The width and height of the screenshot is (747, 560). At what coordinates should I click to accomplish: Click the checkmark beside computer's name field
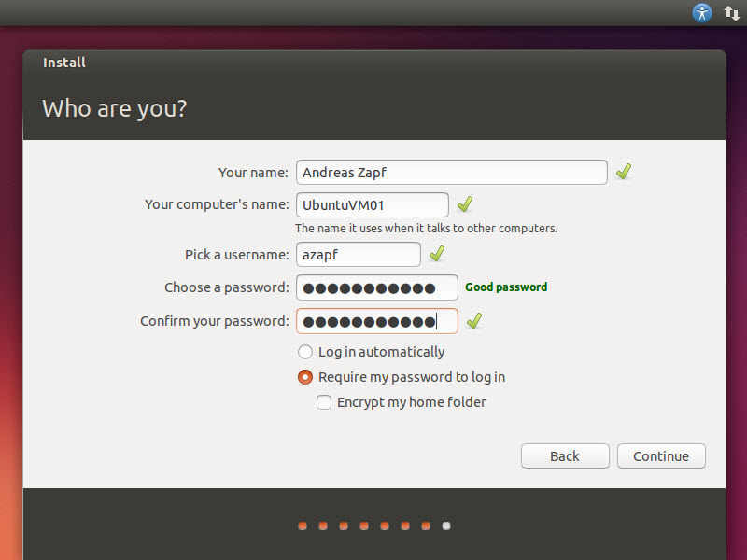pyautogui.click(x=465, y=204)
